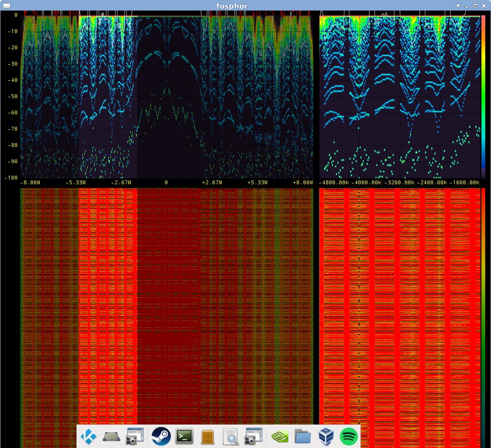This screenshot has height=448, width=491.
Task: Start VirtualBox from the dock
Action: pyautogui.click(x=325, y=436)
